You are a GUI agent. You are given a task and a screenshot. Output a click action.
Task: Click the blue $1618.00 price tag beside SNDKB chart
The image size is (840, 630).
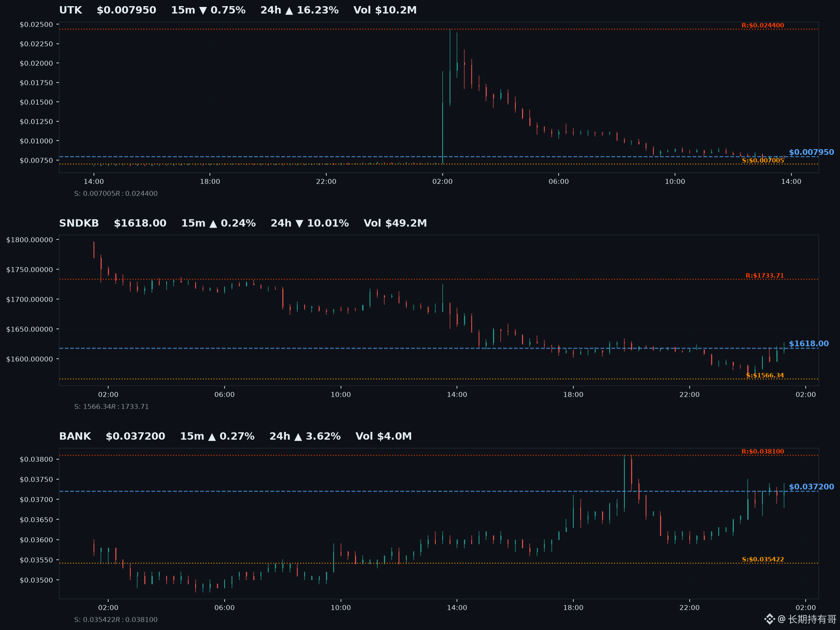point(809,344)
